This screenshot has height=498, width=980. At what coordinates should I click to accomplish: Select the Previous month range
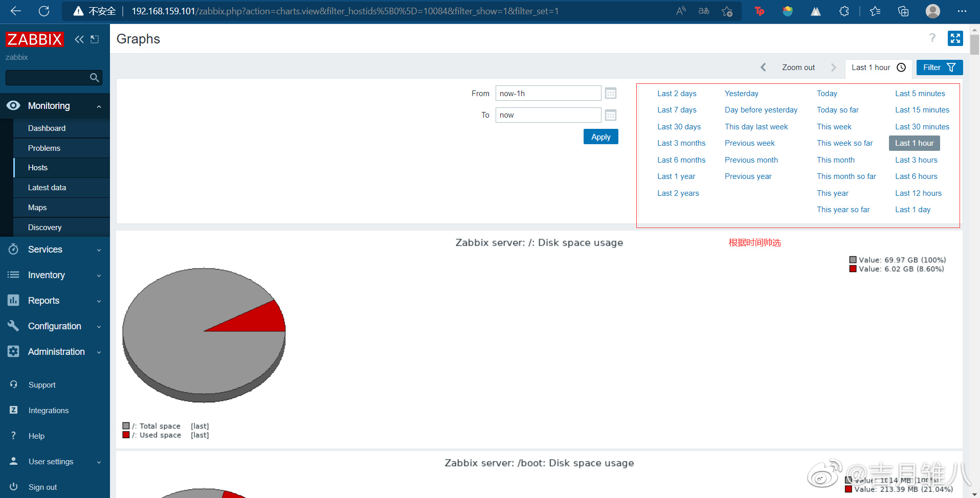tap(751, 160)
